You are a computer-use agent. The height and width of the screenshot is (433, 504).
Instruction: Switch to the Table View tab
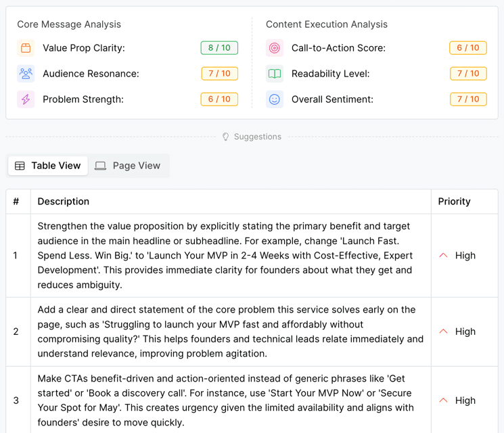[48, 166]
